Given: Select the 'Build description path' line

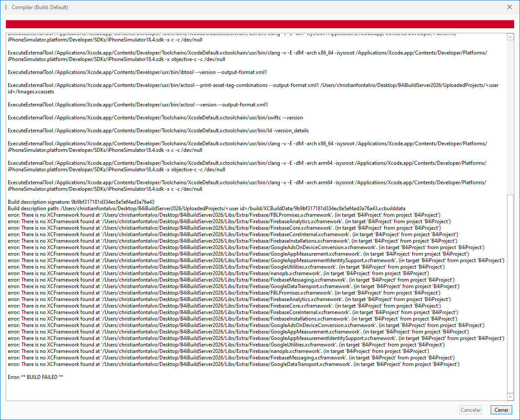Looking at the screenshot, I should [x=207, y=208].
